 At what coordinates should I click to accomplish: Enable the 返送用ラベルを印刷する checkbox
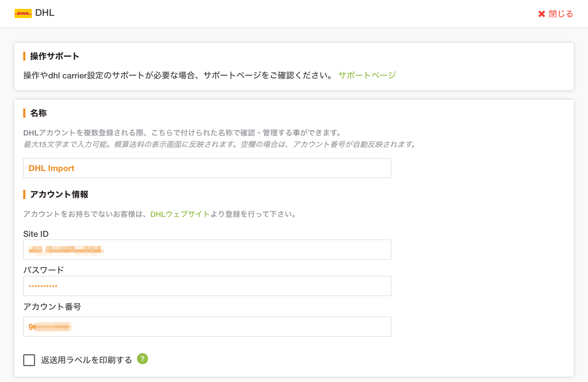29,360
